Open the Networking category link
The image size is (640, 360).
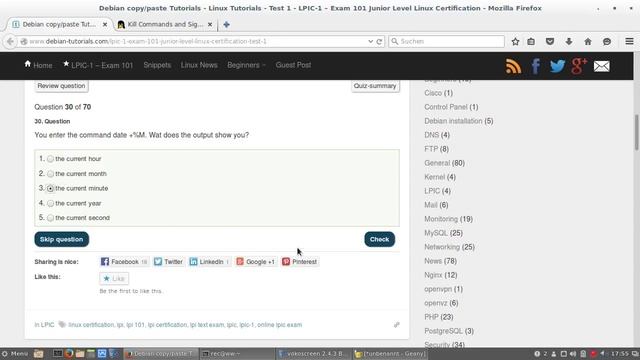pyautogui.click(x=442, y=247)
